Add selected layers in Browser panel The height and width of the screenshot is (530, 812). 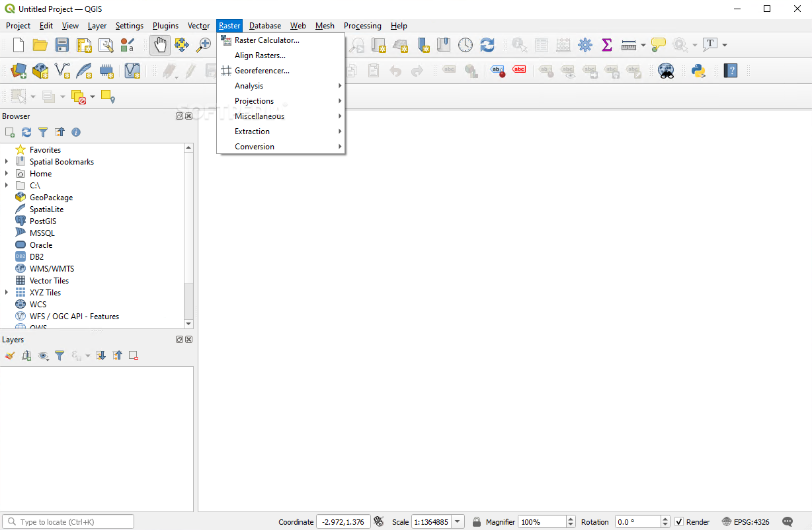[x=10, y=132]
